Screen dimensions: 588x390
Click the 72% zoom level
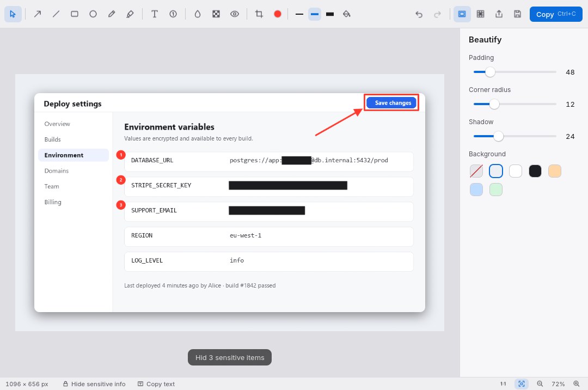[x=558, y=384]
